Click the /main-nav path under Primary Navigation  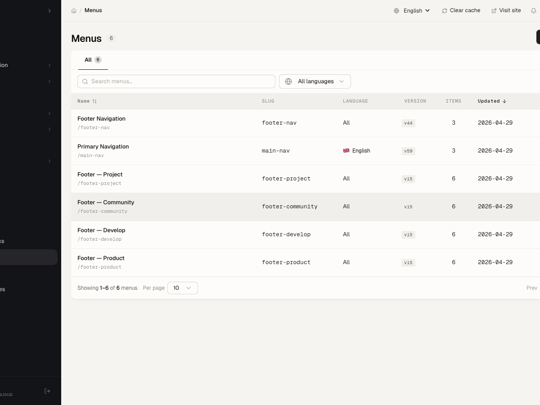point(91,156)
